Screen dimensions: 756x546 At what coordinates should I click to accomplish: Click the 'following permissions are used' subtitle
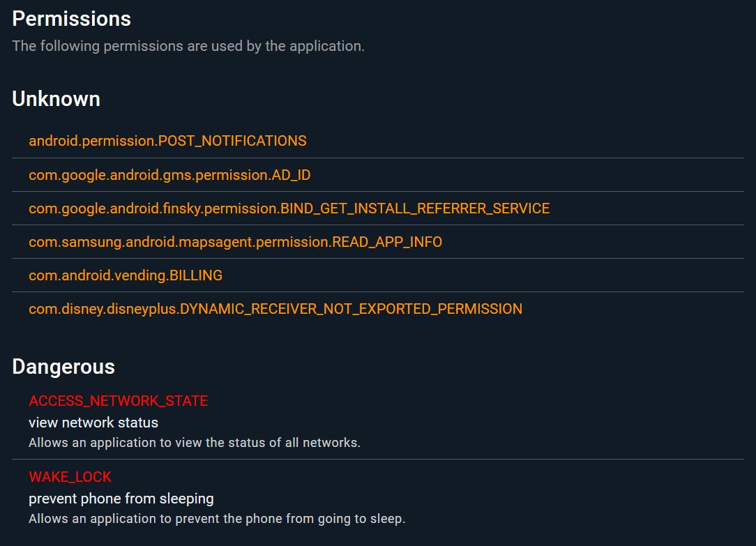click(188, 46)
